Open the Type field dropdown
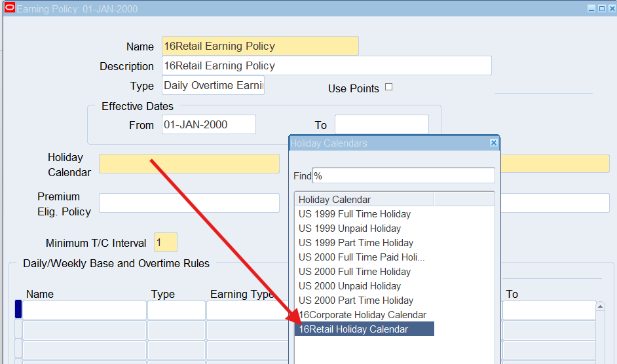The height and width of the screenshot is (364, 617). tap(213, 85)
